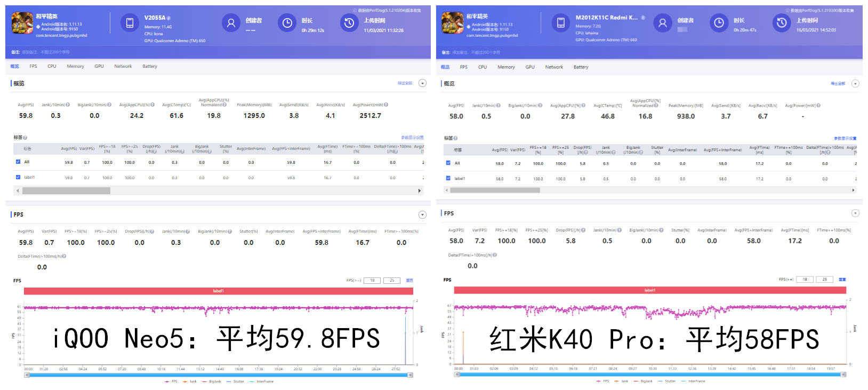The height and width of the screenshot is (390, 868).
Task: Open the Battery tab in Redmi report
Action: (581, 67)
